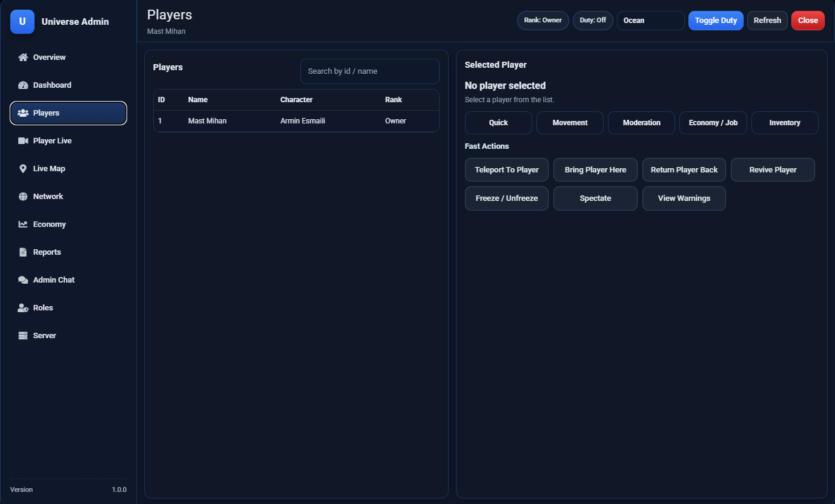The width and height of the screenshot is (835, 504).
Task: Click the Roles user-shield icon
Action: [x=23, y=308]
